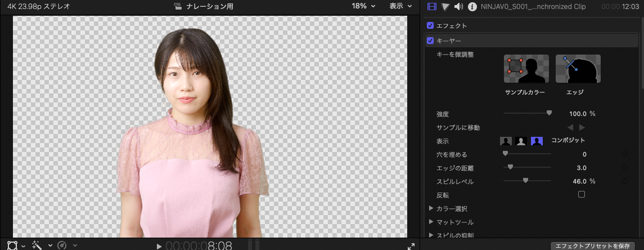Viewport: 644px width, 250px height.
Task: Expand the カラー選択 section
Action: [x=431, y=208]
